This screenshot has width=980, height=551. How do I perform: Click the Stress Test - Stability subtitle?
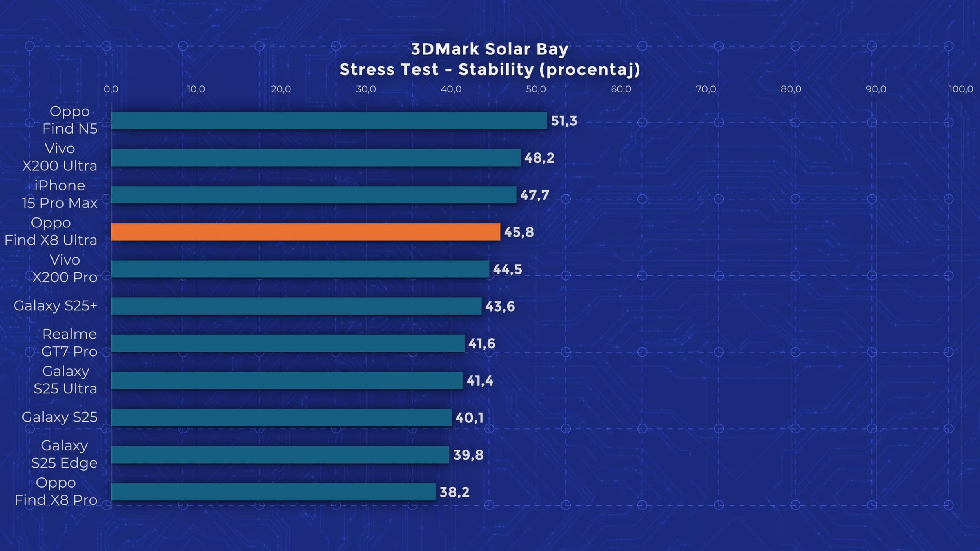pos(490,70)
